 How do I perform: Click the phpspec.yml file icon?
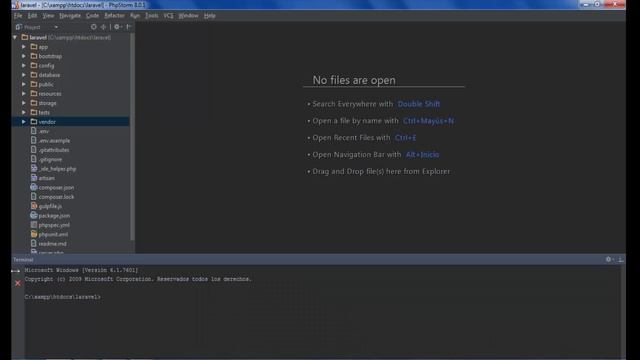tap(34, 225)
